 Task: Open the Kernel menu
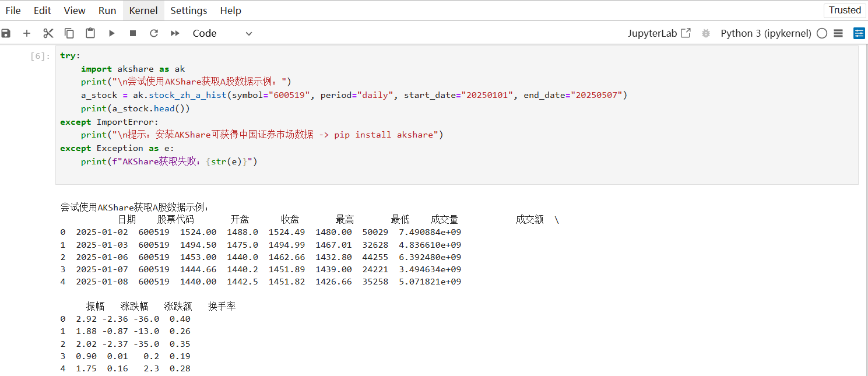click(x=143, y=10)
